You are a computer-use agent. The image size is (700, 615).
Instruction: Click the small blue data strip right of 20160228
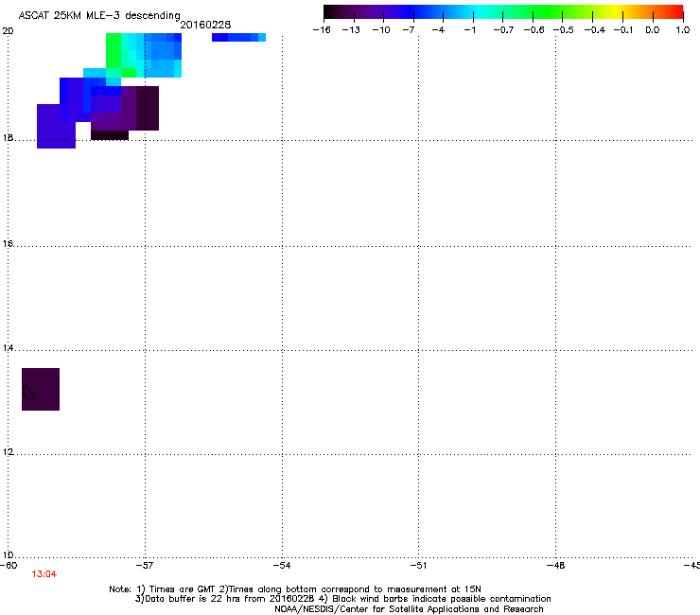click(238, 37)
